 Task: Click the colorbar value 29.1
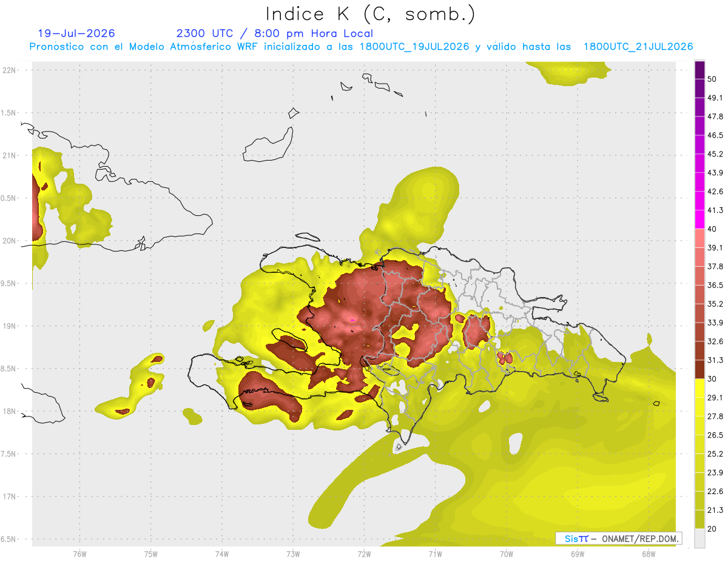[716, 398]
